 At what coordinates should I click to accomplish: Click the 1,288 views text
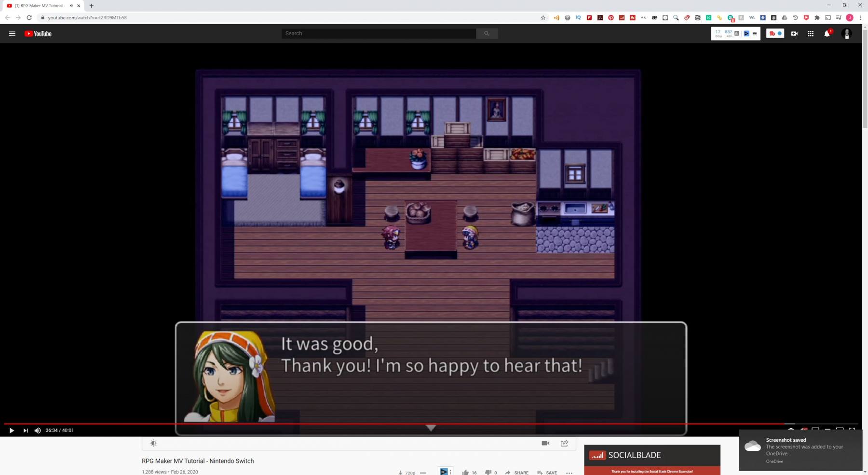[x=154, y=472]
